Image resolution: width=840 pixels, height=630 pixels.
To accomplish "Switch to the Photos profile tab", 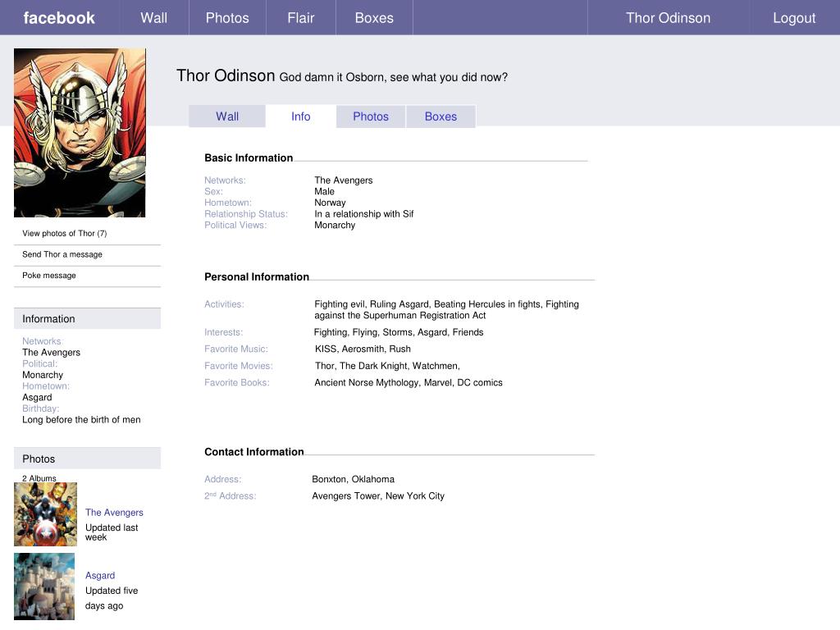I will [370, 116].
